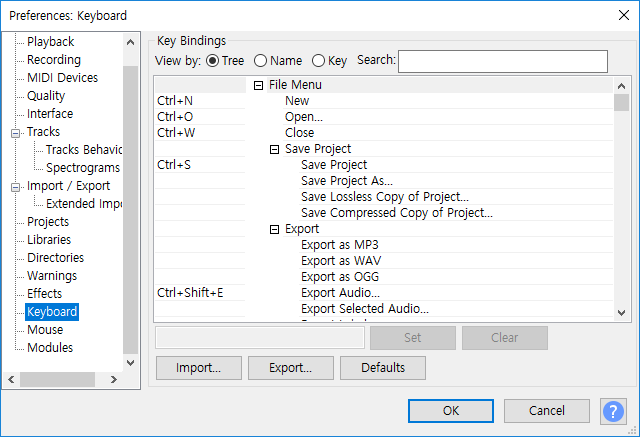Confirm settings with the OK button
Screen dimensions: 640x437
(x=450, y=411)
